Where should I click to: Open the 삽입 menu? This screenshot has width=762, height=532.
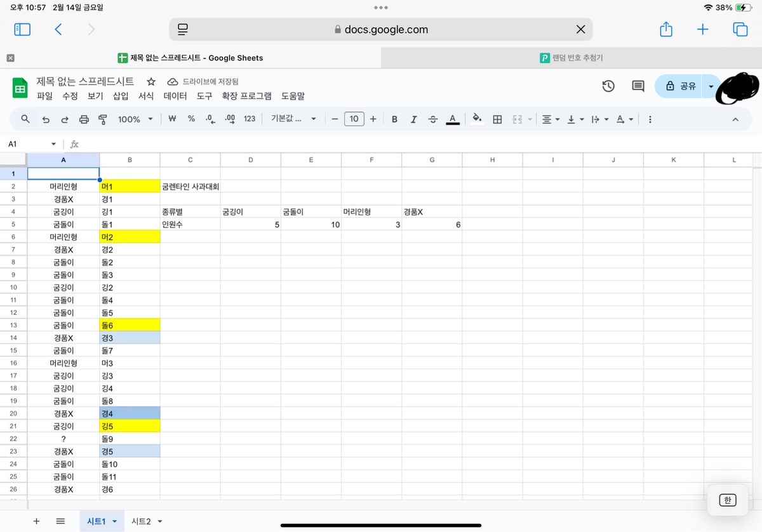(x=121, y=96)
